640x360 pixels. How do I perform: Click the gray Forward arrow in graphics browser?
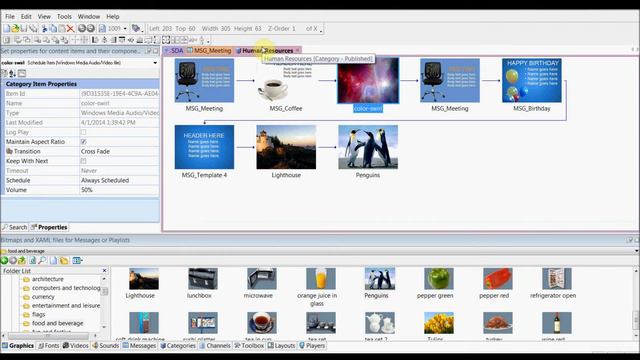(x=13, y=260)
